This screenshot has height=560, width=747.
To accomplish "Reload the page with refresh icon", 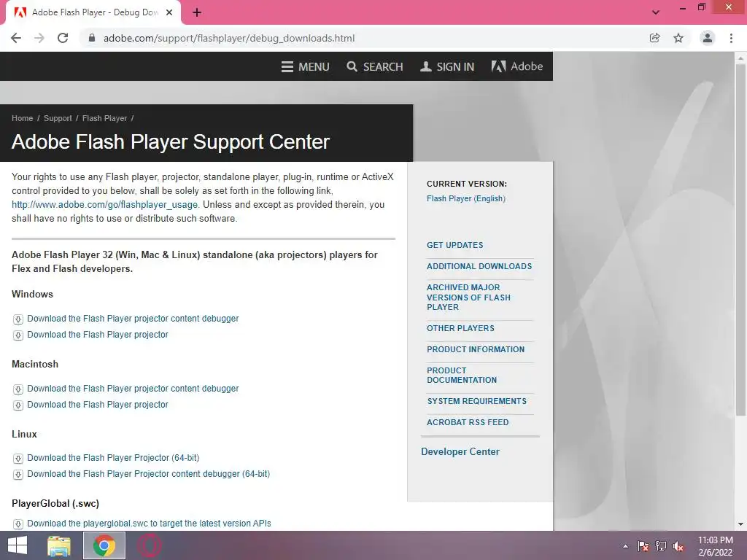I will [63, 38].
